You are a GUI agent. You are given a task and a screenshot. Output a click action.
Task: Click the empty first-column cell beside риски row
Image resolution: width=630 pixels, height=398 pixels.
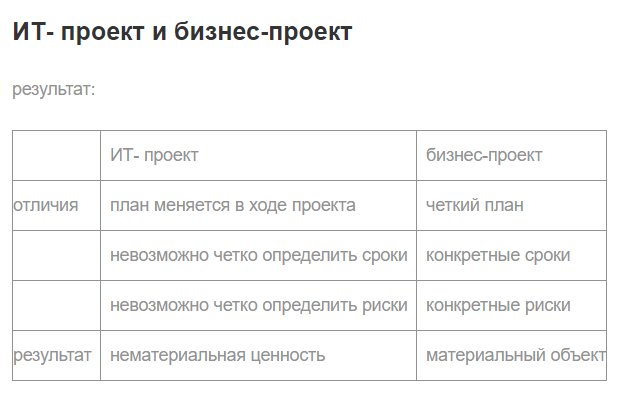[57, 306]
